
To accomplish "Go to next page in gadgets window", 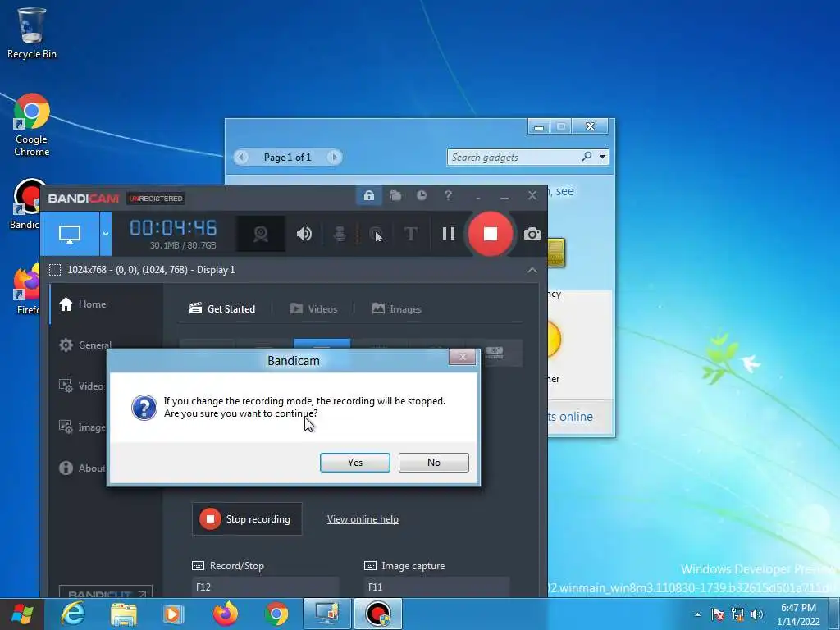I will (335, 157).
